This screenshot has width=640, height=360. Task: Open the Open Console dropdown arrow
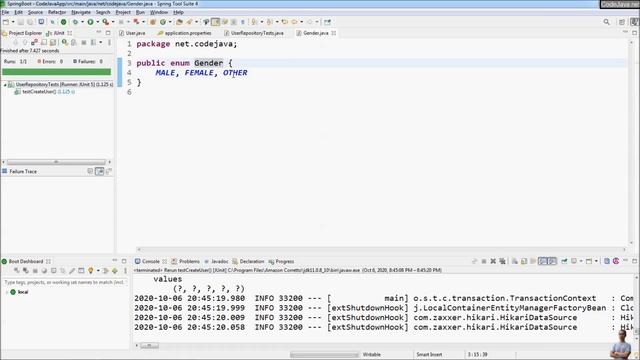point(596,261)
